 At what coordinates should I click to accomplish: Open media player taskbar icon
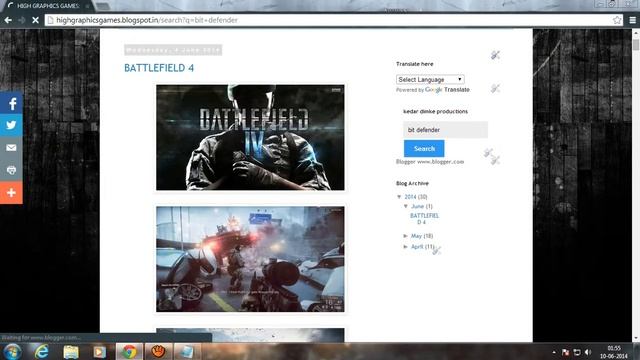click(x=100, y=351)
